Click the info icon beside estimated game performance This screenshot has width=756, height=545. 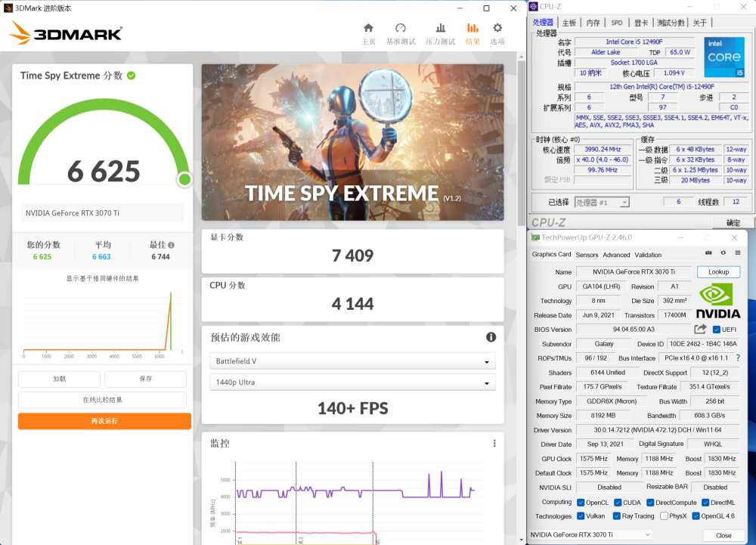(x=491, y=337)
